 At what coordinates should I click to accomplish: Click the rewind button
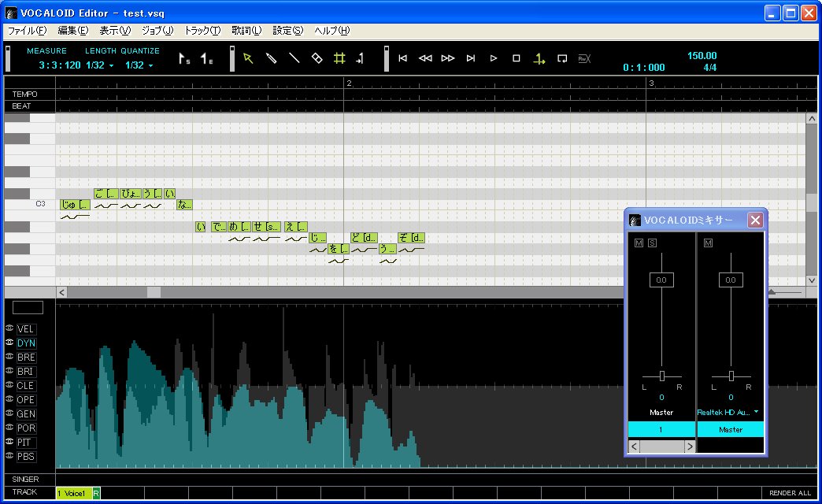coord(425,58)
